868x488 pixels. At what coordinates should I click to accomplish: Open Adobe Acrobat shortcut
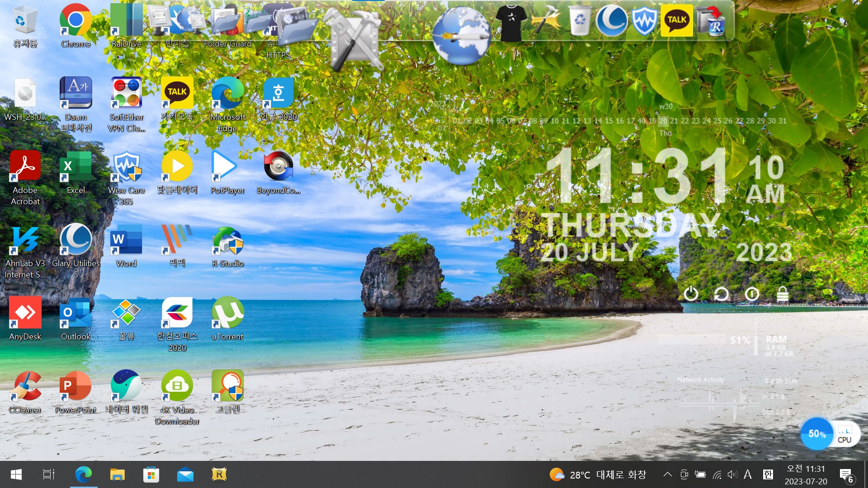pyautogui.click(x=25, y=178)
